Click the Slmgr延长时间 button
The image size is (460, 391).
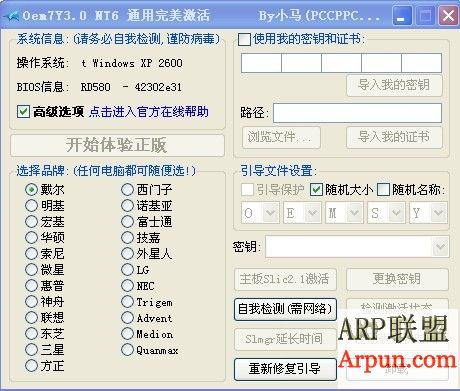[285, 339]
